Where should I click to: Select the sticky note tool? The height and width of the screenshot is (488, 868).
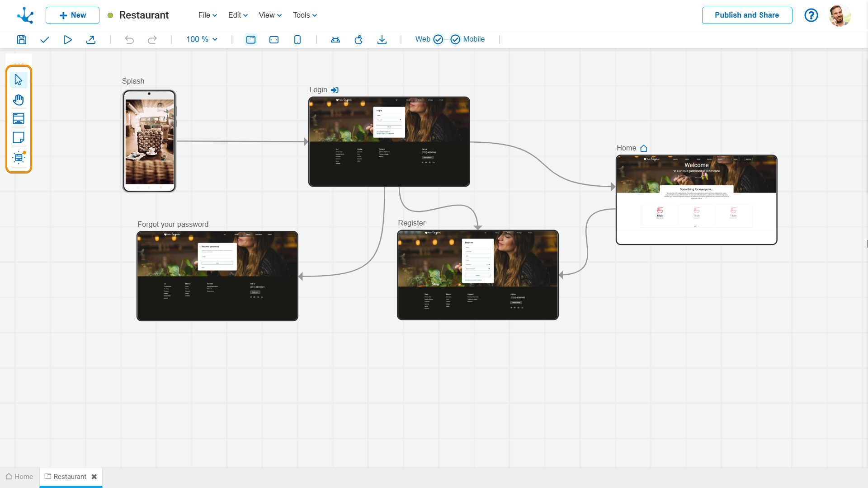(19, 137)
